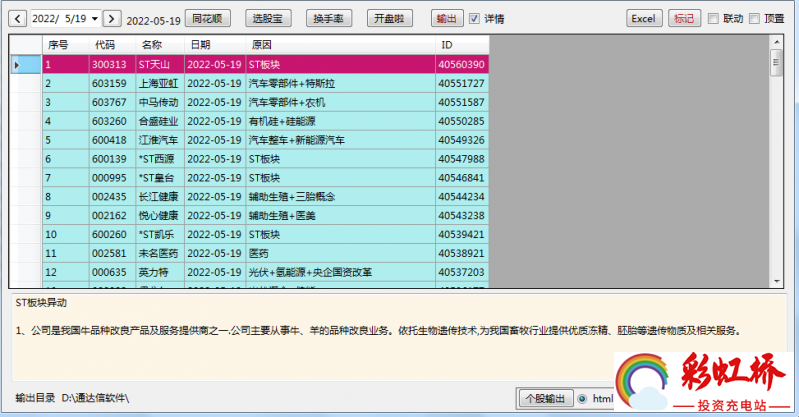Select 有机硅+硅能源 reason cell
Viewport: 799px width, 417px height.
click(340, 121)
